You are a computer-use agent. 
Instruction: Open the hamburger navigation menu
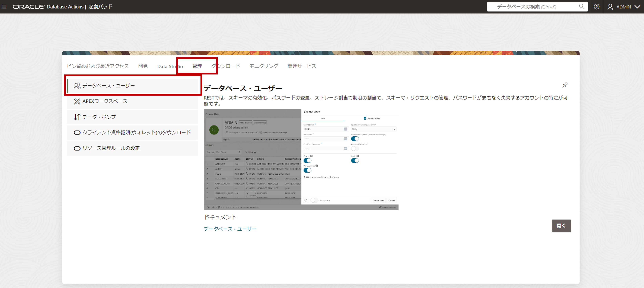click(4, 7)
